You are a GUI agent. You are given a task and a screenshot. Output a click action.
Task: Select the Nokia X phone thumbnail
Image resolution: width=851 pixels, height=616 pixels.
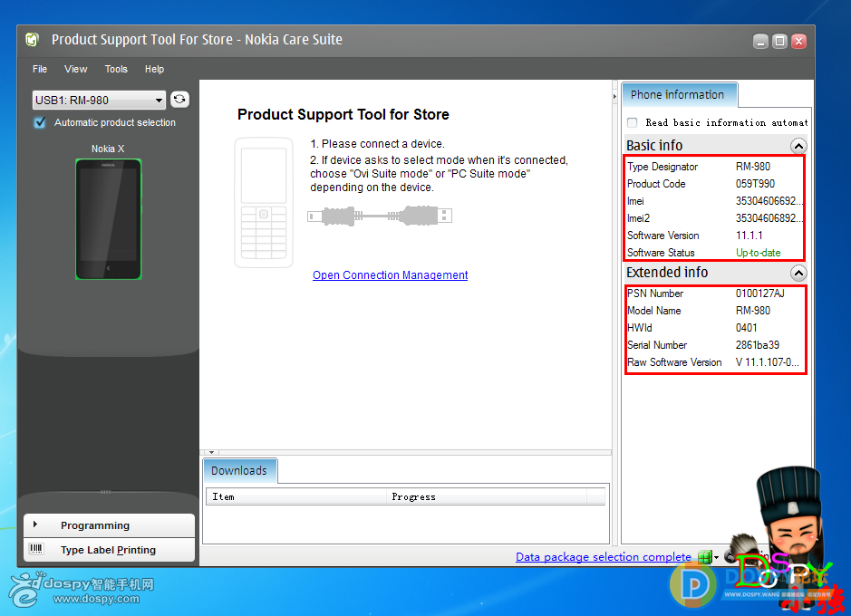click(109, 219)
